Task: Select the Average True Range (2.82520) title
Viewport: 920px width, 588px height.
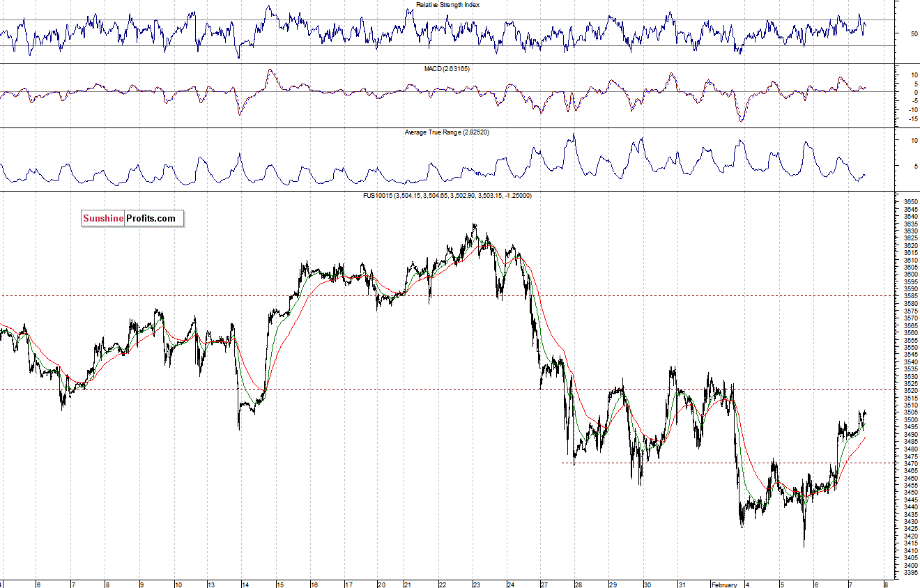Action: pyautogui.click(x=447, y=132)
